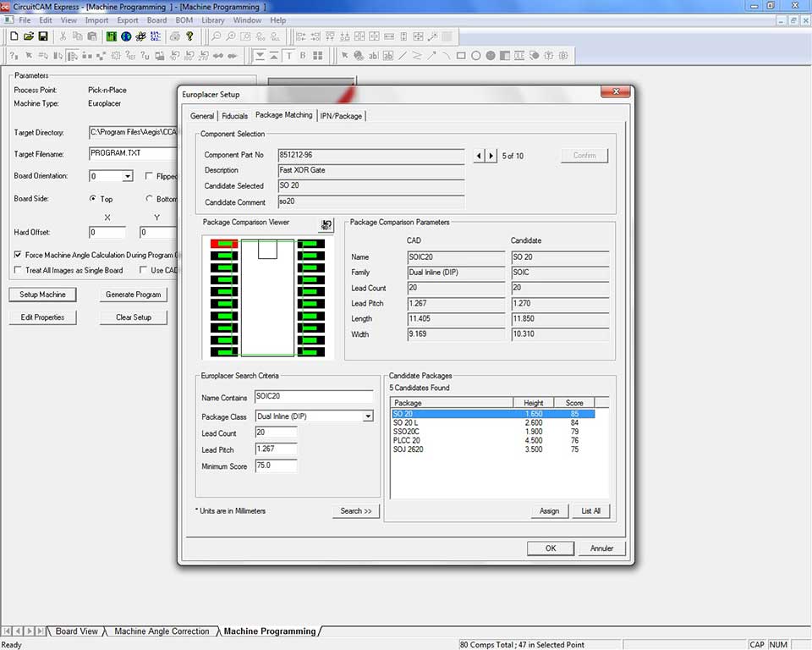Rotate package 90 degrees in comparison viewer
This screenshot has height=650, width=812.
pos(326,224)
